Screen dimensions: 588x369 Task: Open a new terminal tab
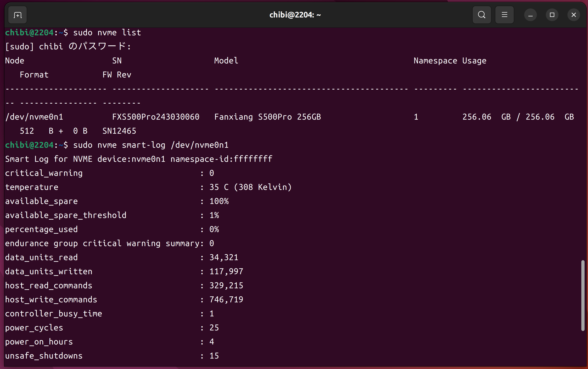pos(17,15)
